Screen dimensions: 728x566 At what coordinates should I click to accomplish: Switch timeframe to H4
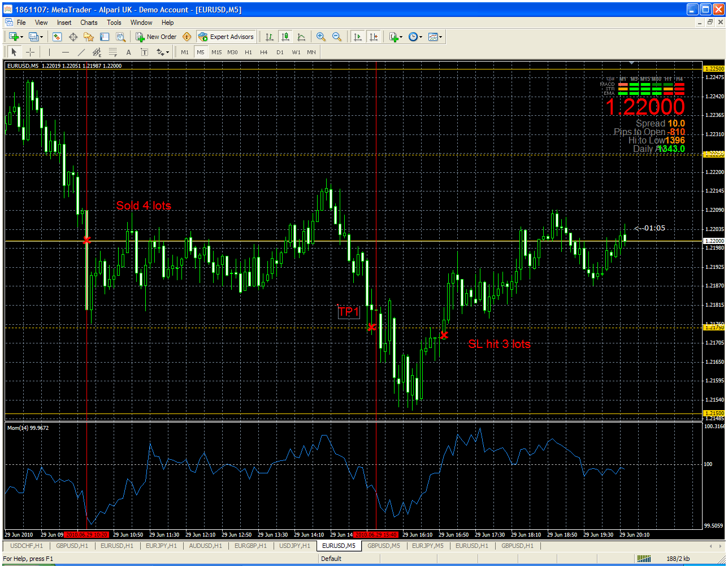click(264, 52)
